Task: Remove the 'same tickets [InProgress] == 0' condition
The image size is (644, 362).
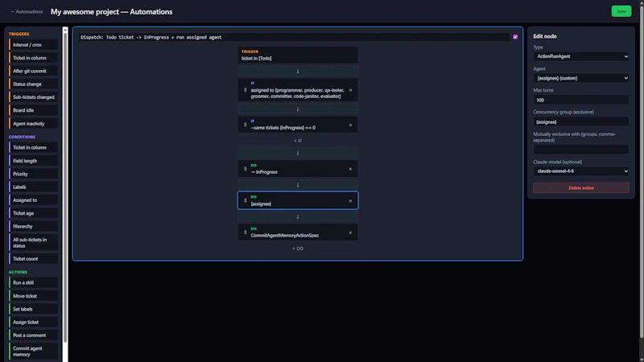Action: click(350, 125)
